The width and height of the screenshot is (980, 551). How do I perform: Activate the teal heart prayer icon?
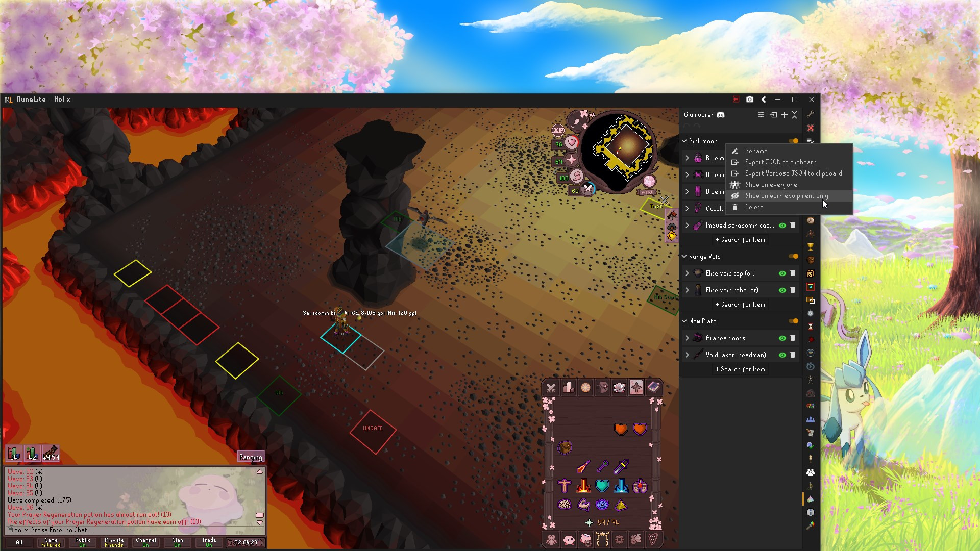click(x=602, y=486)
